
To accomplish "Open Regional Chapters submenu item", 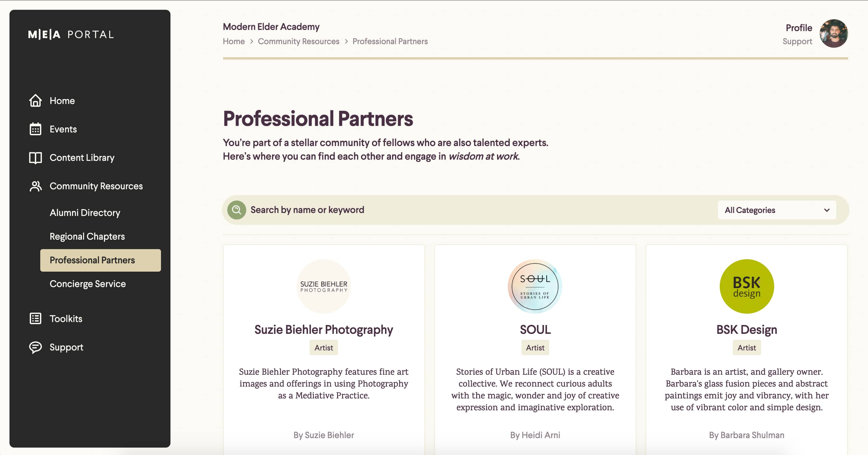I will coord(87,236).
